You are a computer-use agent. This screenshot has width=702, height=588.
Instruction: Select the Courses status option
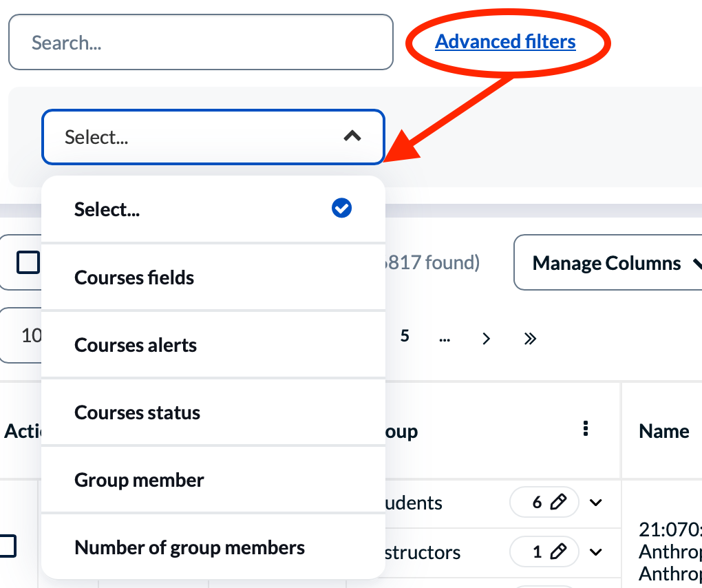click(213, 412)
